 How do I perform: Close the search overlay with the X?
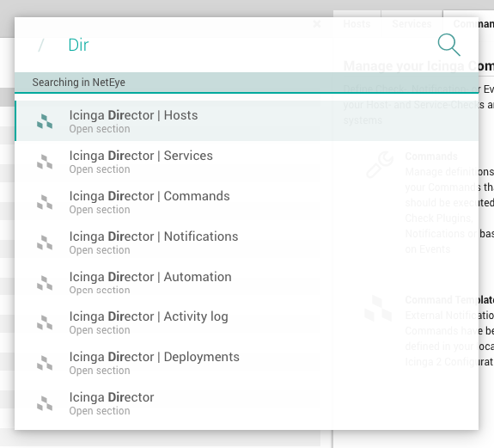pyautogui.click(x=317, y=24)
